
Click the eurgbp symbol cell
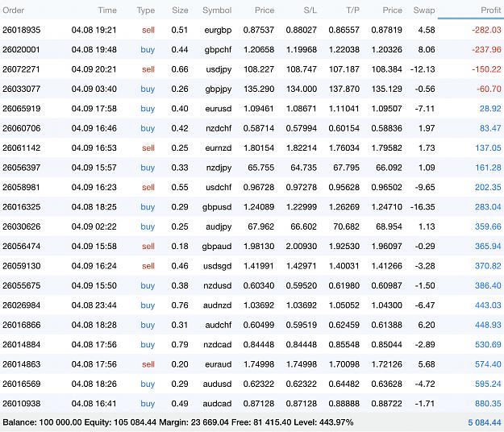218,30
